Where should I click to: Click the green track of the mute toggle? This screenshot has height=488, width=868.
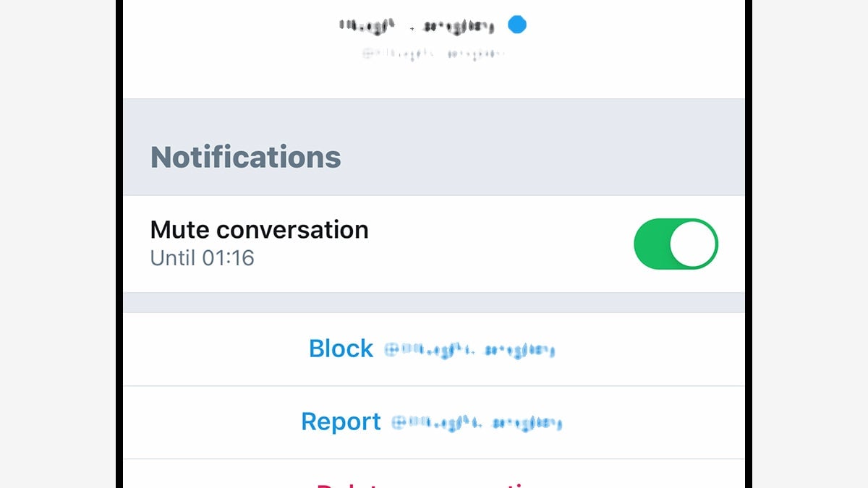(650, 244)
